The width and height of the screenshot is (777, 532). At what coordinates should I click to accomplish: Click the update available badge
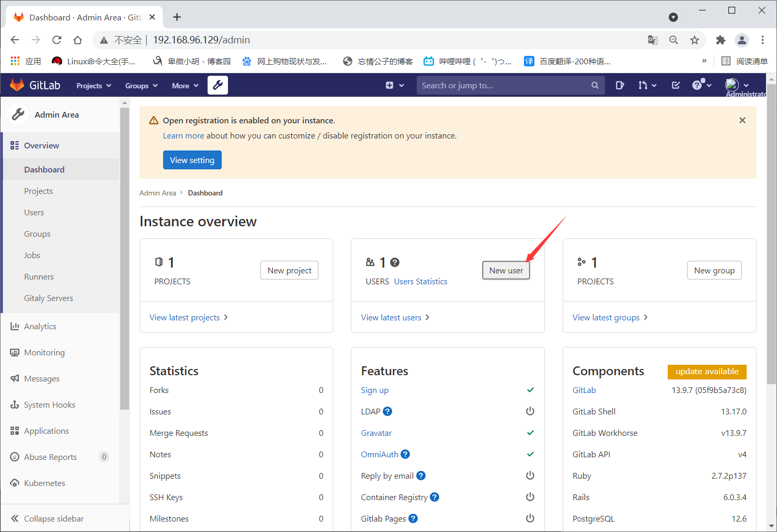tap(707, 372)
